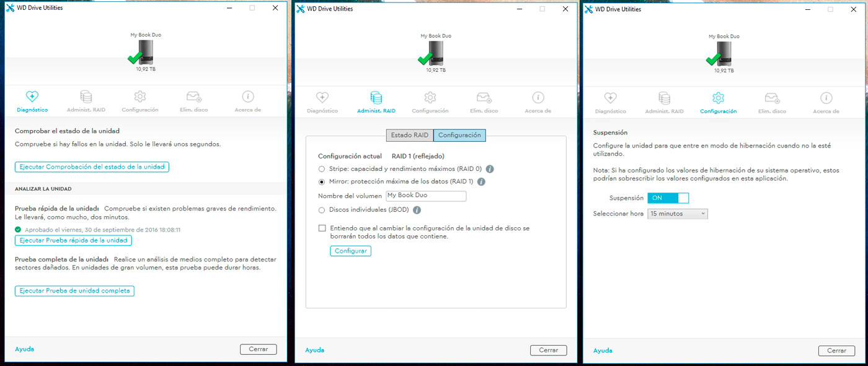Viewport: 868px width, 366px height.
Task: Click My Book Duo drive icon in middle window
Action: pyautogui.click(x=433, y=54)
